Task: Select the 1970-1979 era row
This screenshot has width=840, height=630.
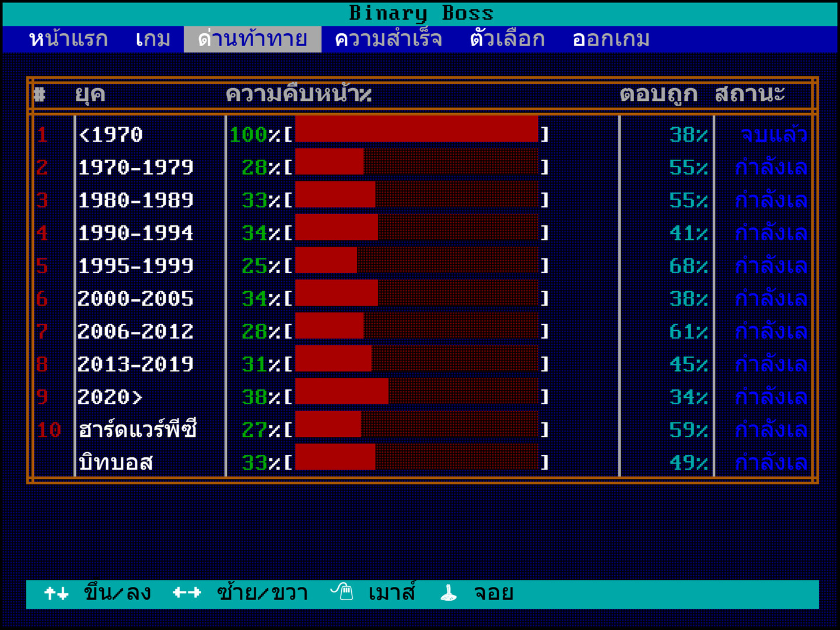Action: [135, 167]
